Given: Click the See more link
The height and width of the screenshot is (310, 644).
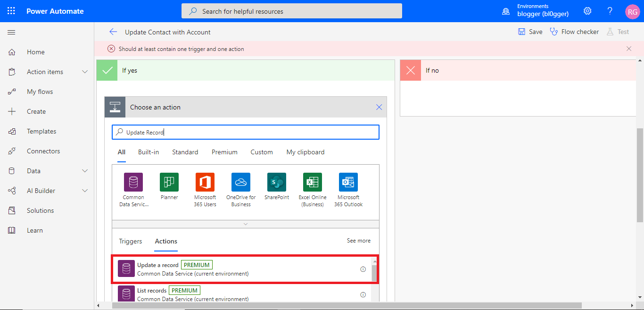Looking at the screenshot, I should 359,241.
